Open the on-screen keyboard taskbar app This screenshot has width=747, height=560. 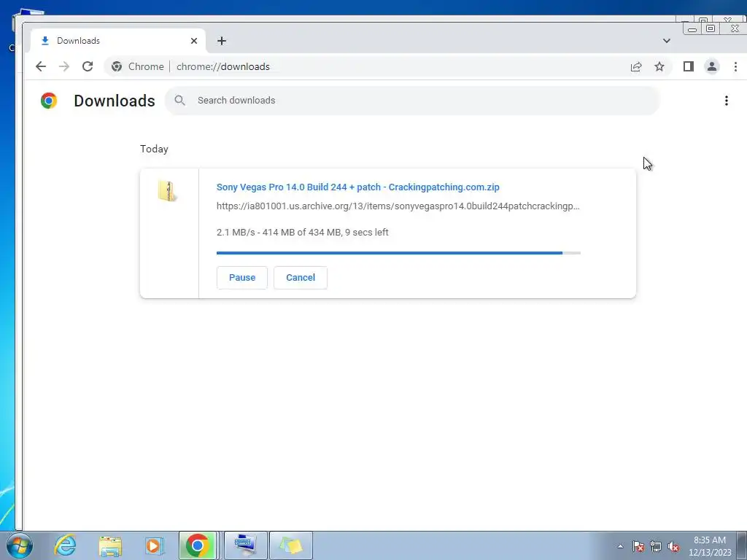point(246,545)
